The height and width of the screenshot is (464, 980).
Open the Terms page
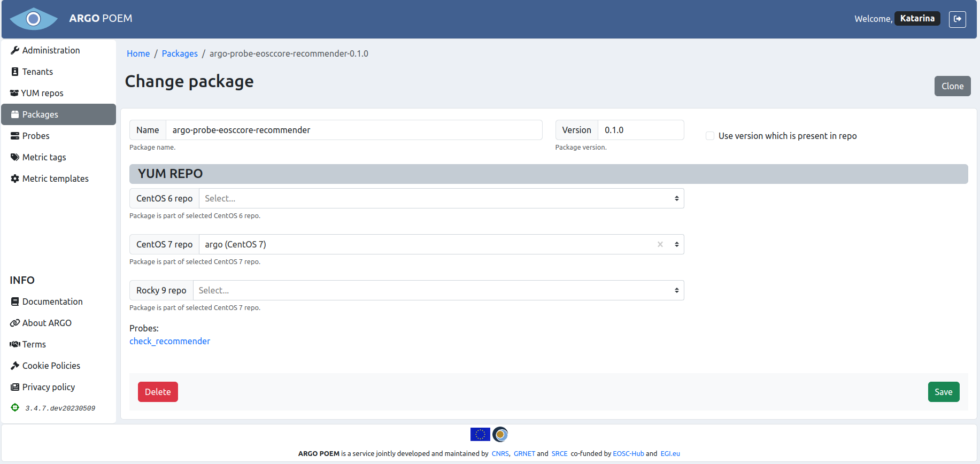pyautogui.click(x=59, y=344)
